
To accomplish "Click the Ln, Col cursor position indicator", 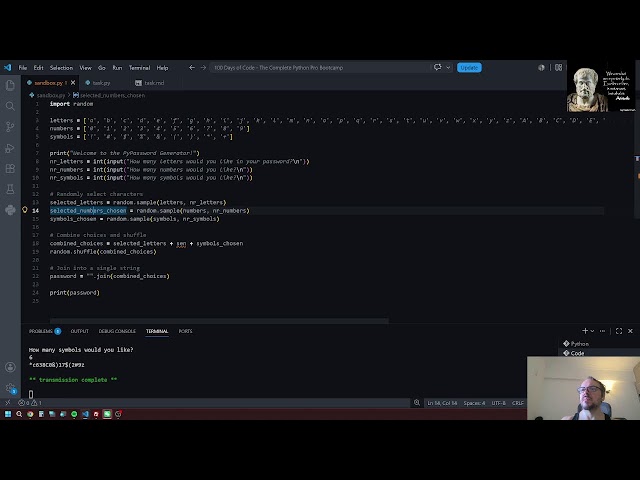I will [x=442, y=403].
